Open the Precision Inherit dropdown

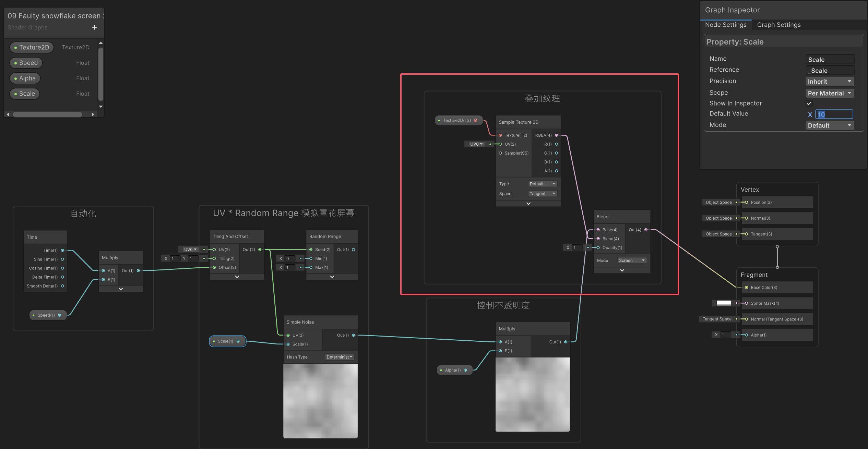point(830,82)
